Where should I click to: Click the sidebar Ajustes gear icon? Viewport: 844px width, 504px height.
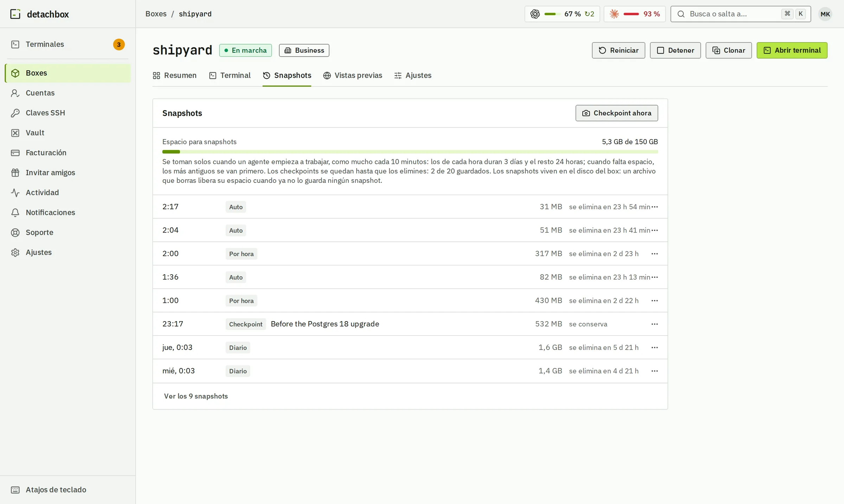tap(15, 253)
